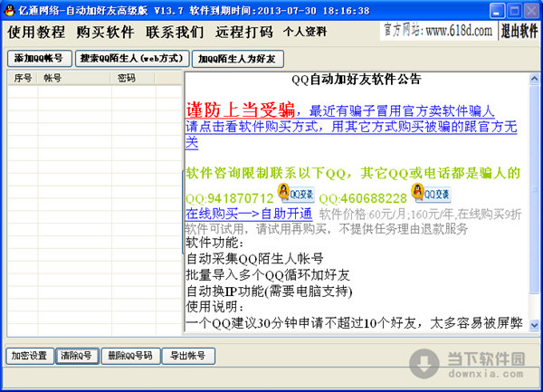Click the announcement scrollbar up arrow
543x392 pixels.
point(534,80)
